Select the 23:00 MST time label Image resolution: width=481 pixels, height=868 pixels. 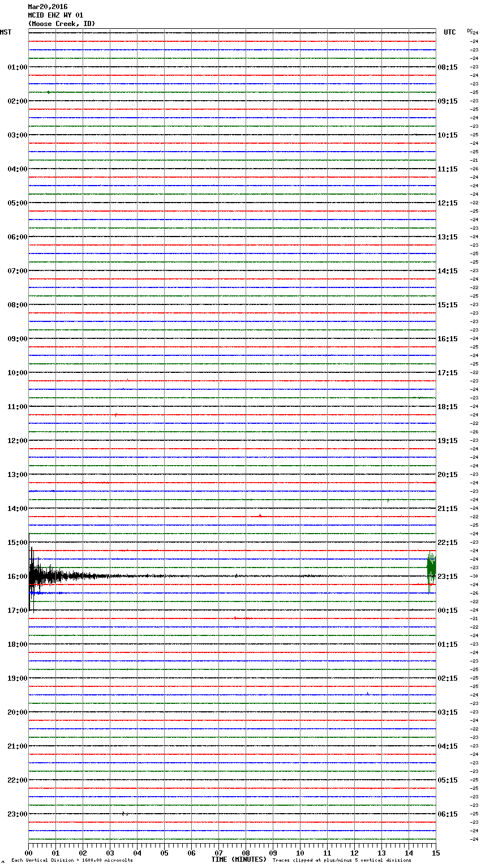(18, 814)
